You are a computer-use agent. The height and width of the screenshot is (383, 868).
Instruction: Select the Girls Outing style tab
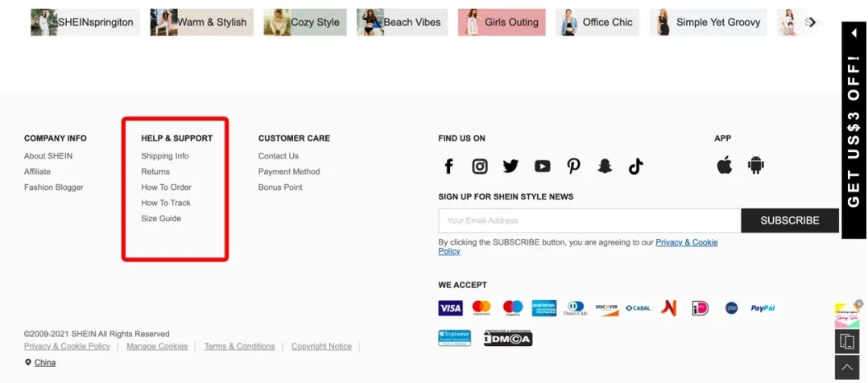[x=502, y=23]
